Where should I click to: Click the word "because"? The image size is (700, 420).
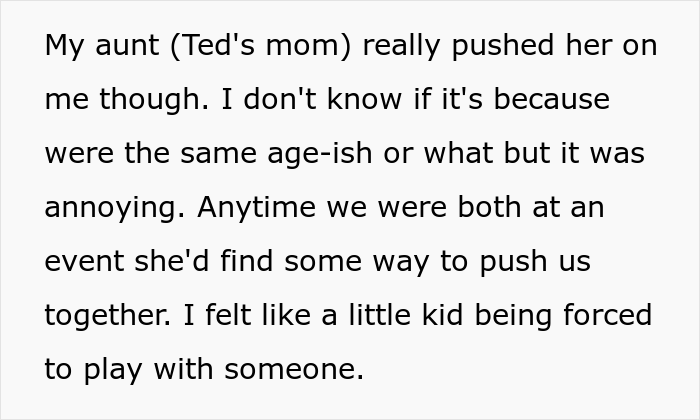[551, 99]
